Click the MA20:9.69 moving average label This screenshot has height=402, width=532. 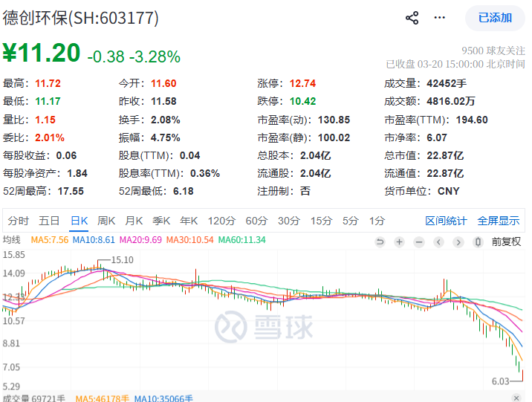[141, 240]
